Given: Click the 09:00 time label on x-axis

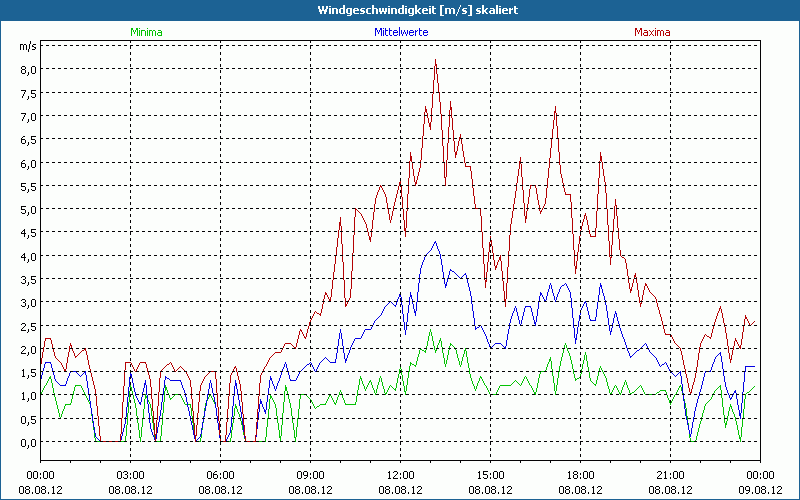Looking at the screenshot, I should [311, 476].
